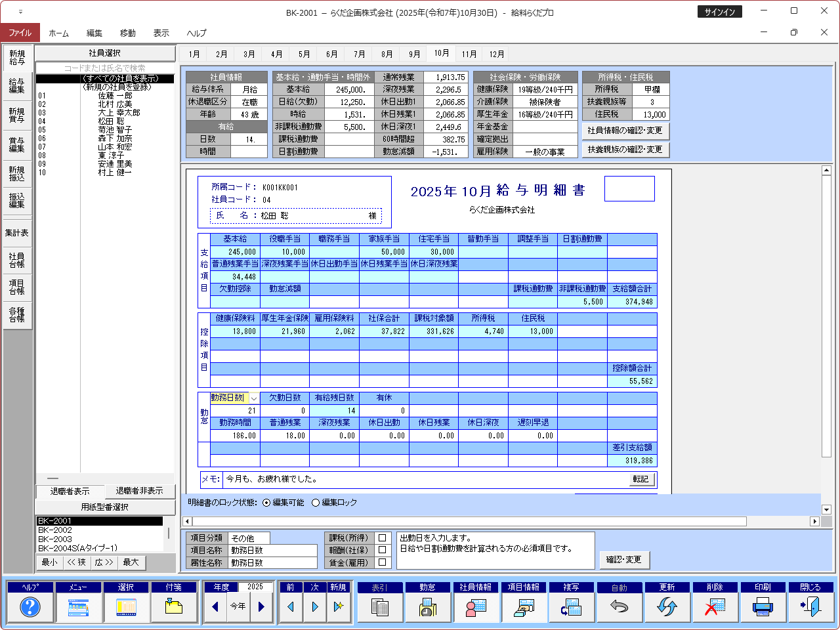This screenshot has height=630, width=840.
Task: Open the 印刷 print icon
Action: click(x=763, y=607)
